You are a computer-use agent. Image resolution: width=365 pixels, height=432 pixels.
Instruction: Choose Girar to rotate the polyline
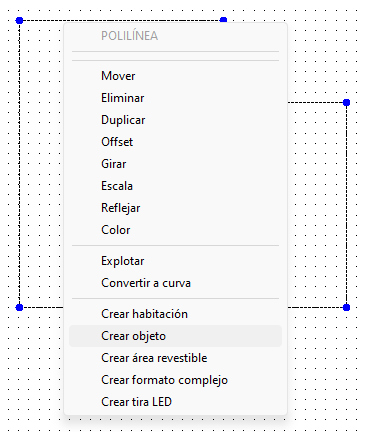(x=175, y=164)
